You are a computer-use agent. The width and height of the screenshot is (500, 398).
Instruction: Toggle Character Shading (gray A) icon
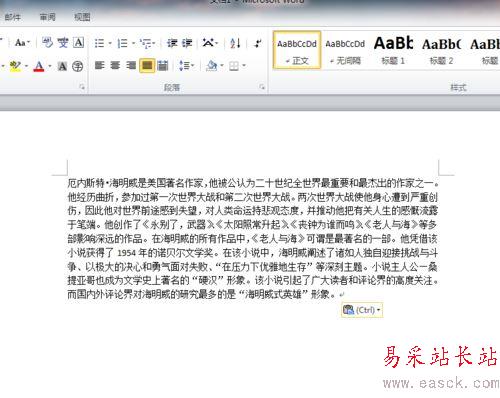click(62, 66)
